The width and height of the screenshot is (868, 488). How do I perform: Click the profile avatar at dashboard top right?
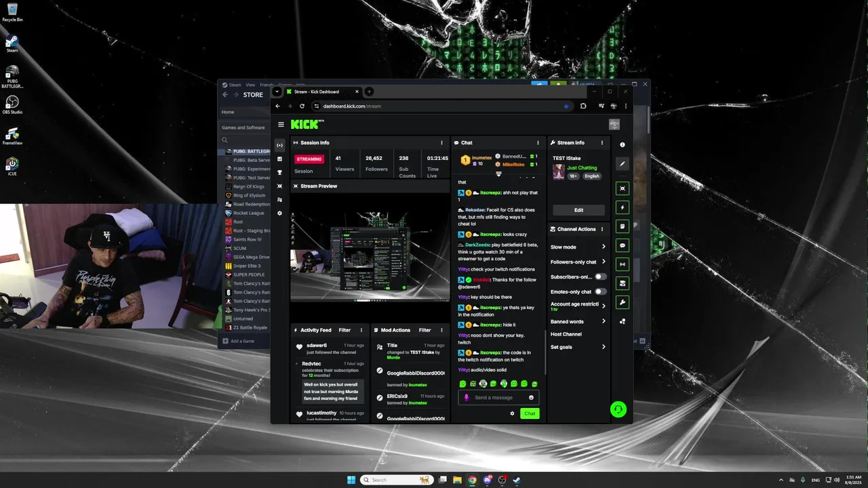(614, 124)
